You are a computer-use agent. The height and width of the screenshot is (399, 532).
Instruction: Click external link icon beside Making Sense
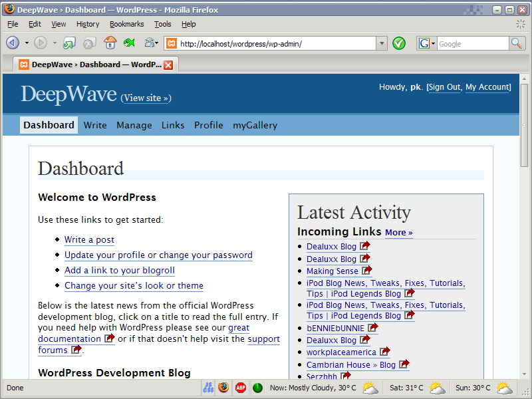pyautogui.click(x=367, y=271)
